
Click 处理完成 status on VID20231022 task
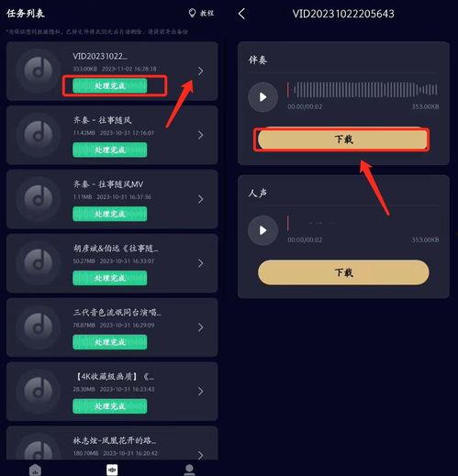click(110, 85)
